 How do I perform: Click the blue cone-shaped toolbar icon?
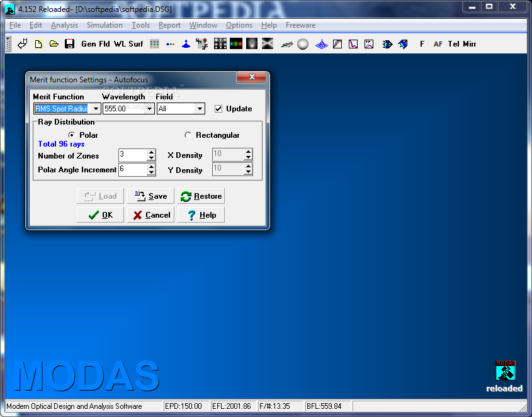coord(186,44)
